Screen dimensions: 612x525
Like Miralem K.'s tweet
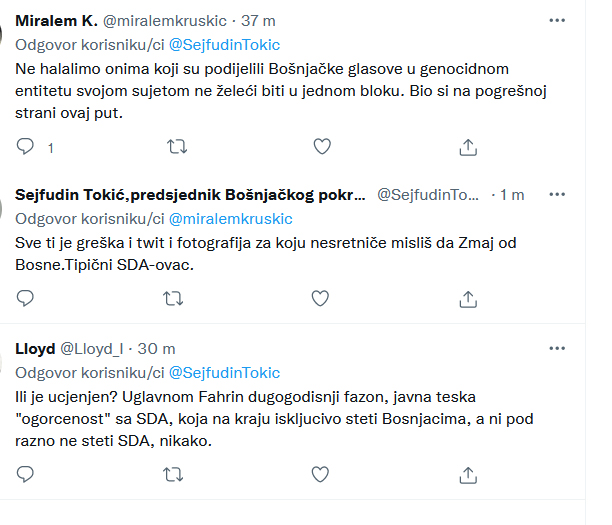coord(322,147)
